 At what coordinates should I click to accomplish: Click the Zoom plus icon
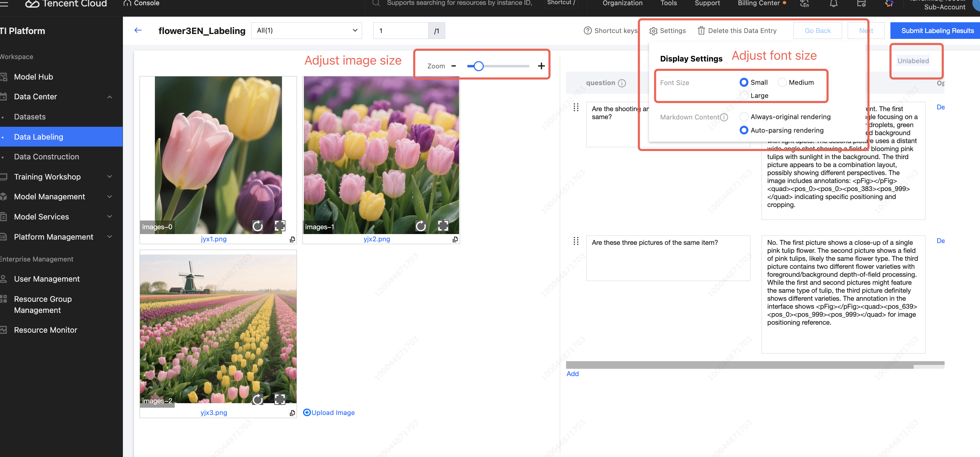541,66
